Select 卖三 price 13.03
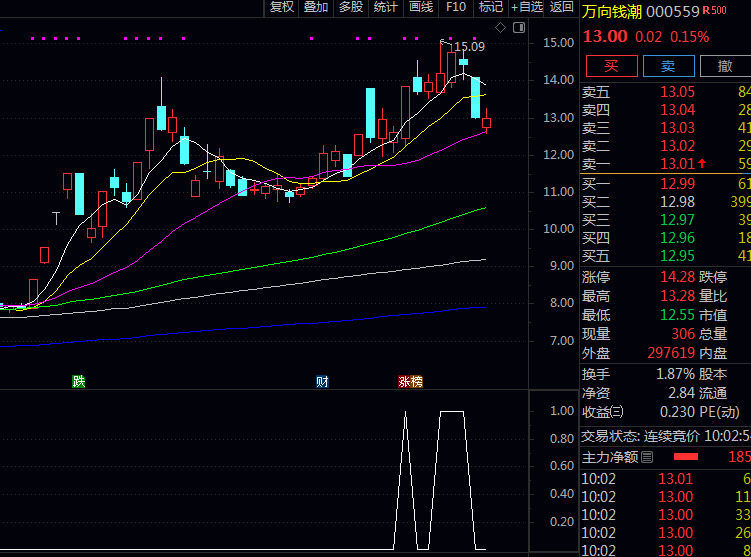751x557 pixels. pos(677,128)
